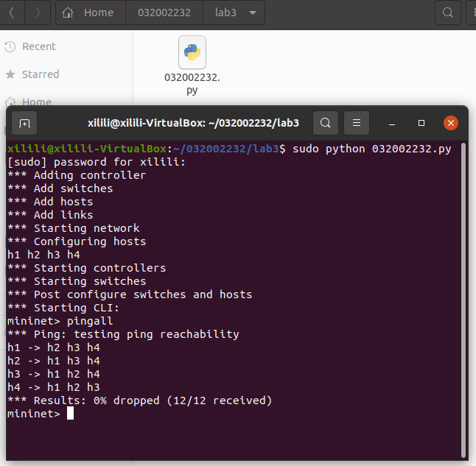The width and height of the screenshot is (476, 466).
Task: Open the terminal hamburger menu
Action: (357, 123)
